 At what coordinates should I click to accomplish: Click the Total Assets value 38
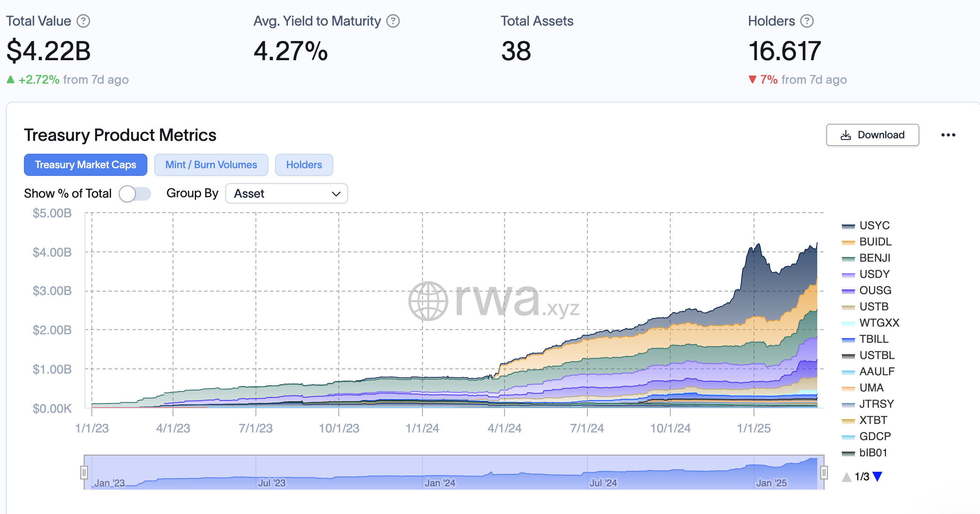(x=516, y=51)
